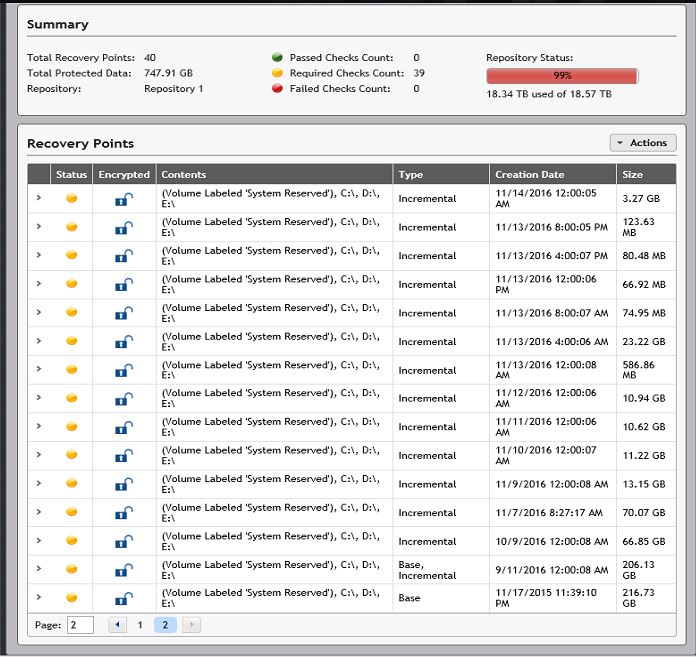The width and height of the screenshot is (696, 657).
Task: Expand the 11/13/2016 8:00:05 PM recovery point
Action: 39,226
